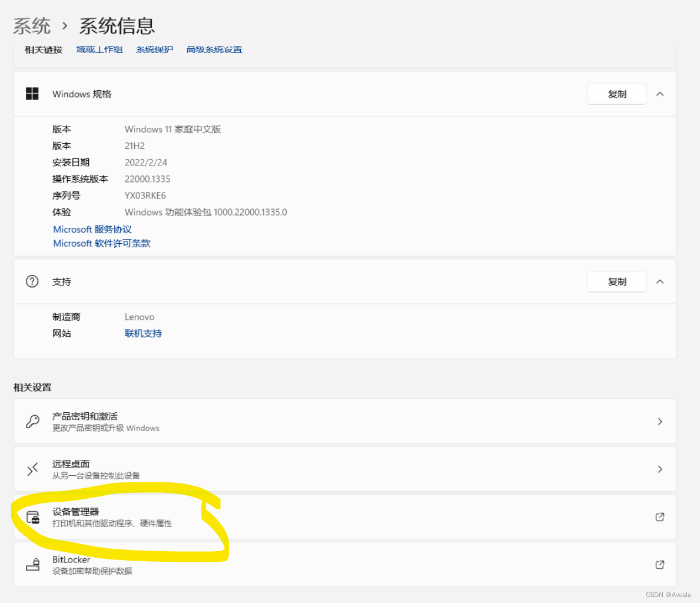The height and width of the screenshot is (603, 700).
Task: Select the install date 2022/2/24
Action: click(x=146, y=162)
